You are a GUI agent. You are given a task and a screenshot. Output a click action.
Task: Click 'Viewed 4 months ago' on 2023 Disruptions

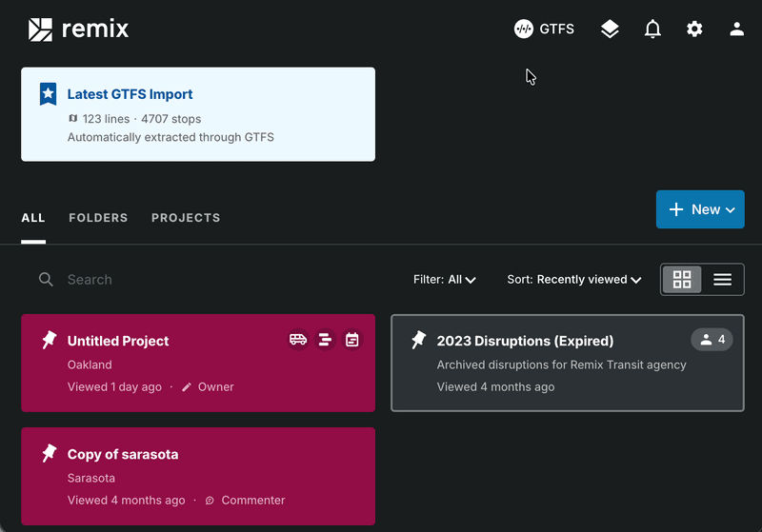495,386
